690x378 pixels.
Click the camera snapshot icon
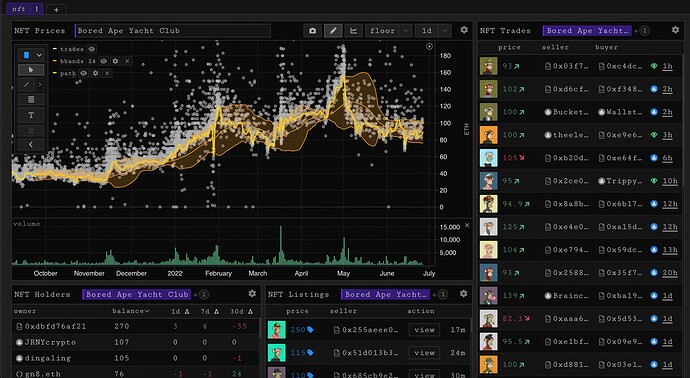tap(312, 31)
